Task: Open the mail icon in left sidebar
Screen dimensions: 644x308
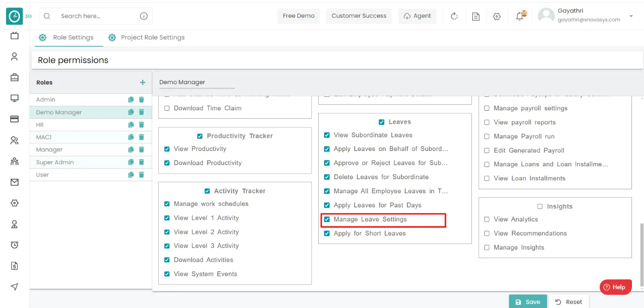Action: [x=14, y=182]
